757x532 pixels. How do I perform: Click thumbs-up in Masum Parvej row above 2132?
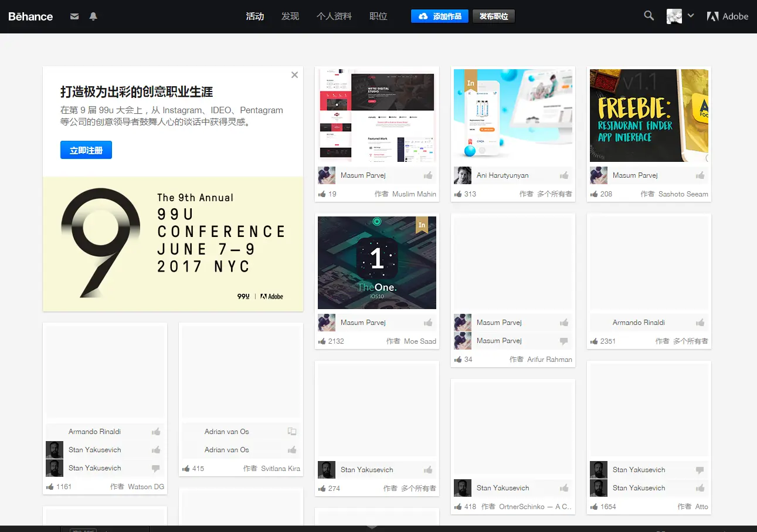coord(428,323)
